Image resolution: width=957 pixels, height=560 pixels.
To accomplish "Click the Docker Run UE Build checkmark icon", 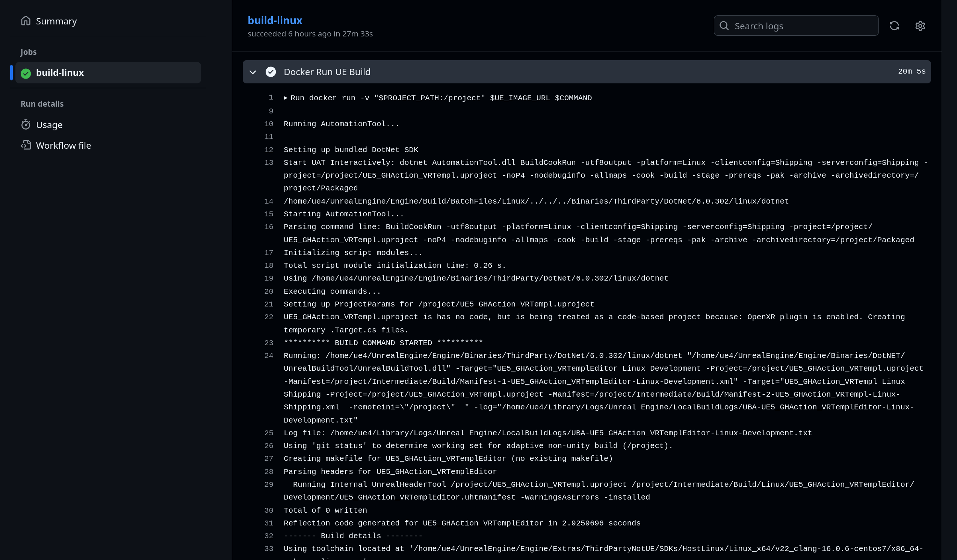I will click(271, 72).
